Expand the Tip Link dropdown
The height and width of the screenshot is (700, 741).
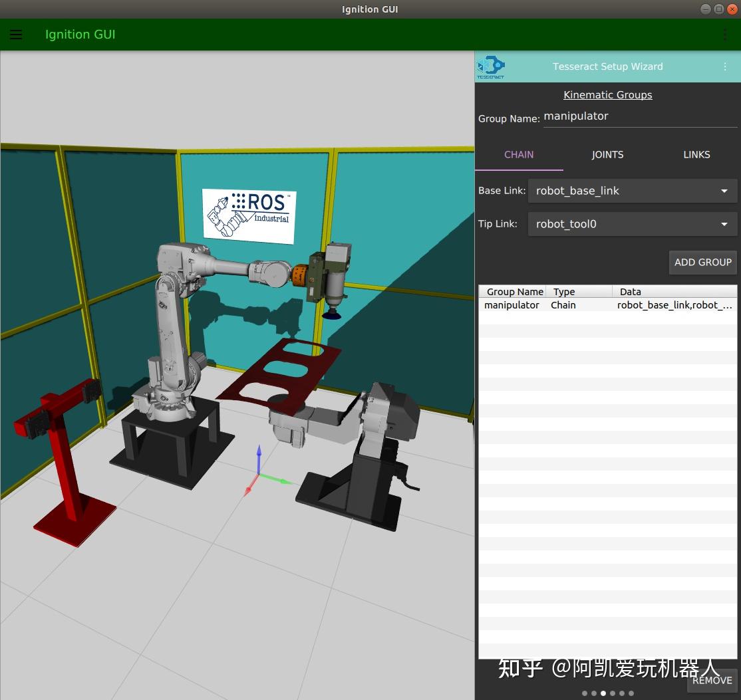point(632,224)
